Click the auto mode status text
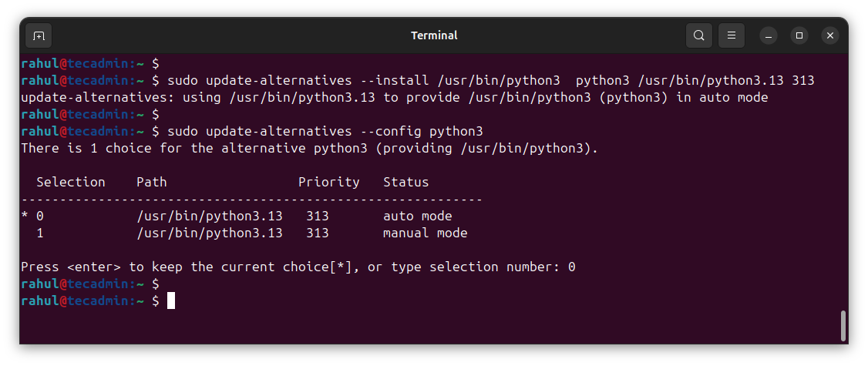 click(417, 216)
